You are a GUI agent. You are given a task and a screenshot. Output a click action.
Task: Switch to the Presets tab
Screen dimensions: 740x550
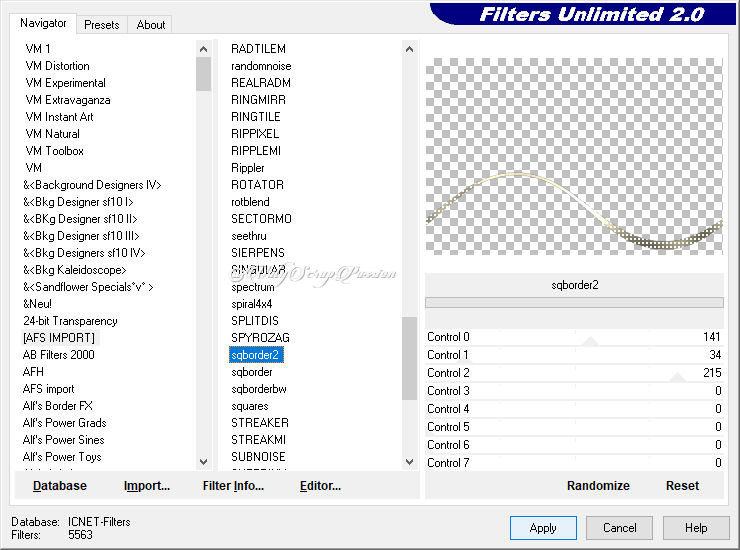(101, 25)
